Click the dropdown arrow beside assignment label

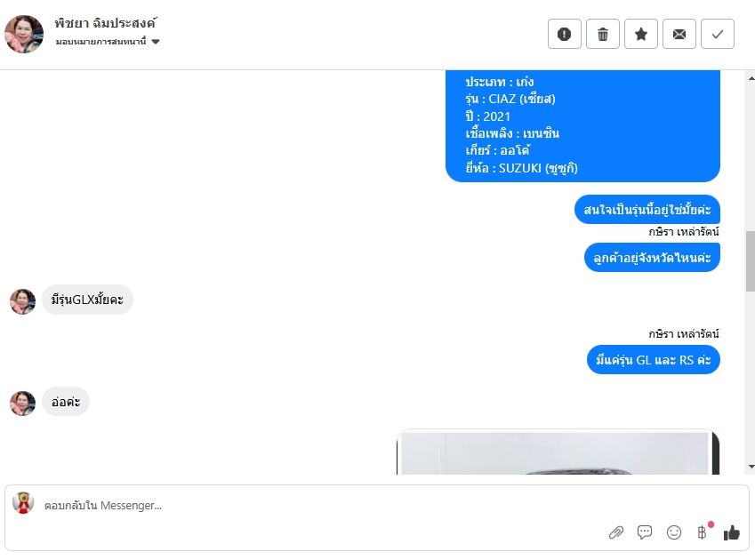pos(156,42)
